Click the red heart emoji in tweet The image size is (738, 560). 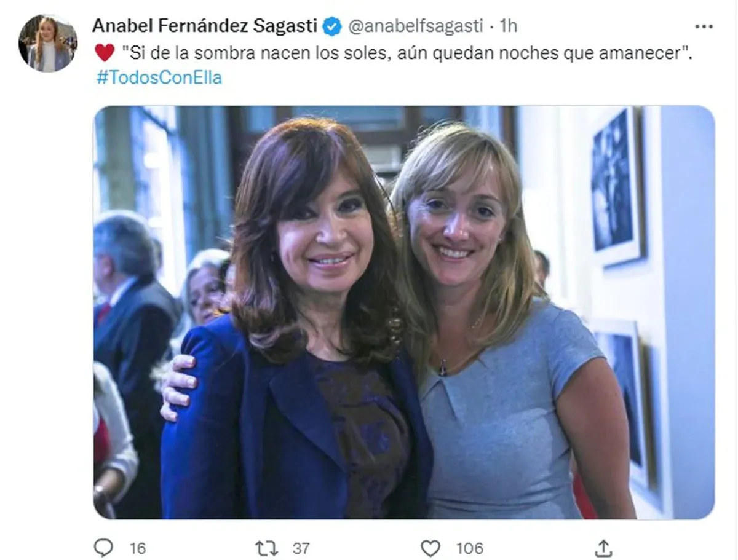105,53
